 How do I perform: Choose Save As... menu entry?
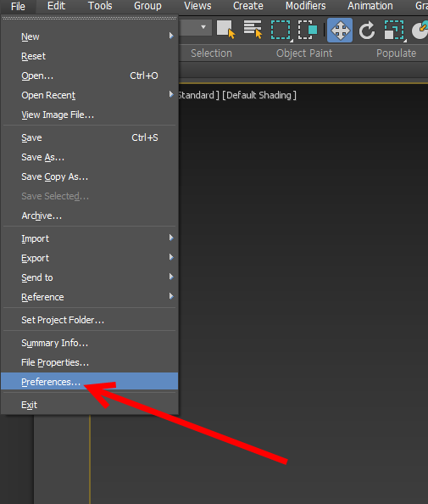[90, 157]
